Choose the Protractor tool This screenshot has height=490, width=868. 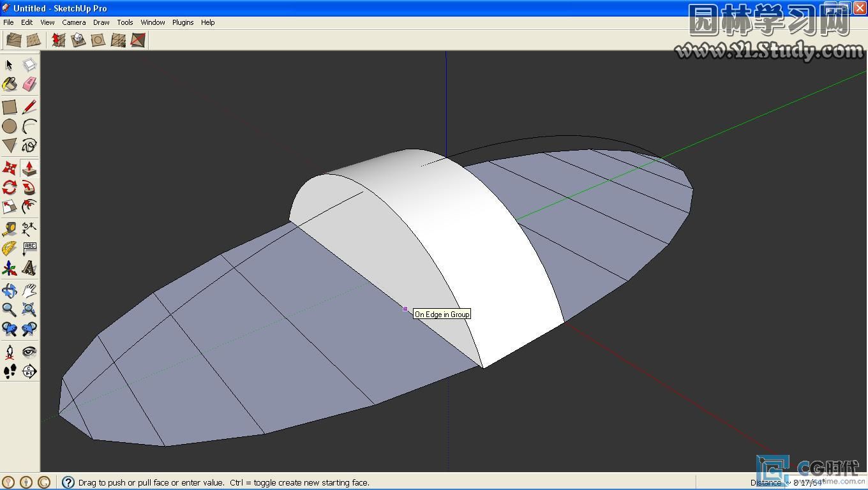point(9,249)
